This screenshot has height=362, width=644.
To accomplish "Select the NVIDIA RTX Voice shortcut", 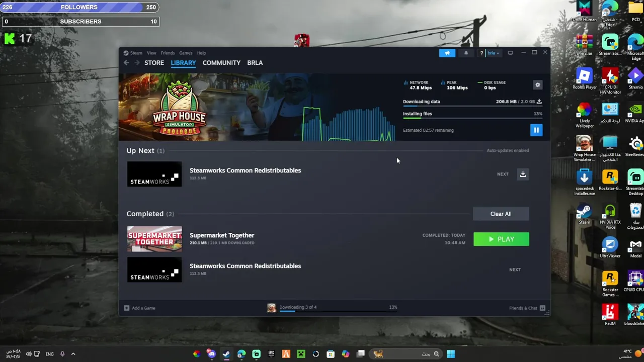I will coord(610,217).
